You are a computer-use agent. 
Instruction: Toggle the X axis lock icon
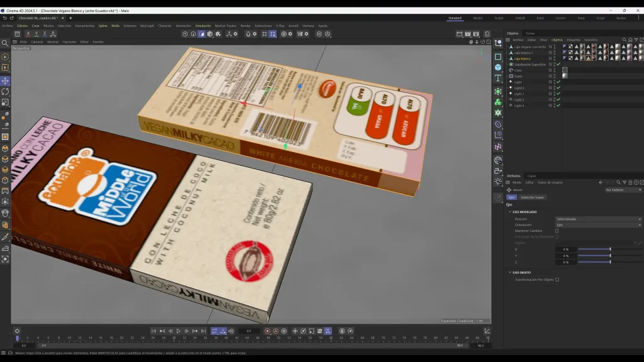tap(28, 34)
